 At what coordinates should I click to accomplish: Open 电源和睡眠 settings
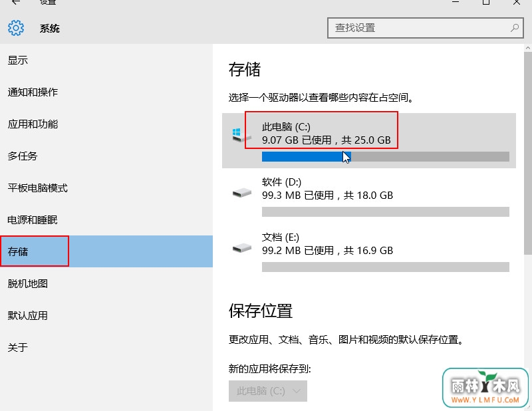coord(106,220)
